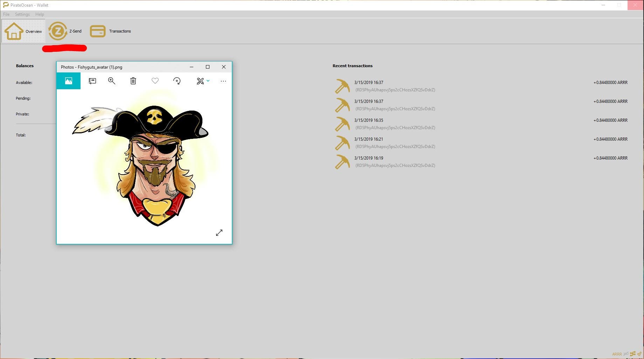Click the Photos add-to-album icon
Viewport: 644px width, 359px height.
(92, 81)
